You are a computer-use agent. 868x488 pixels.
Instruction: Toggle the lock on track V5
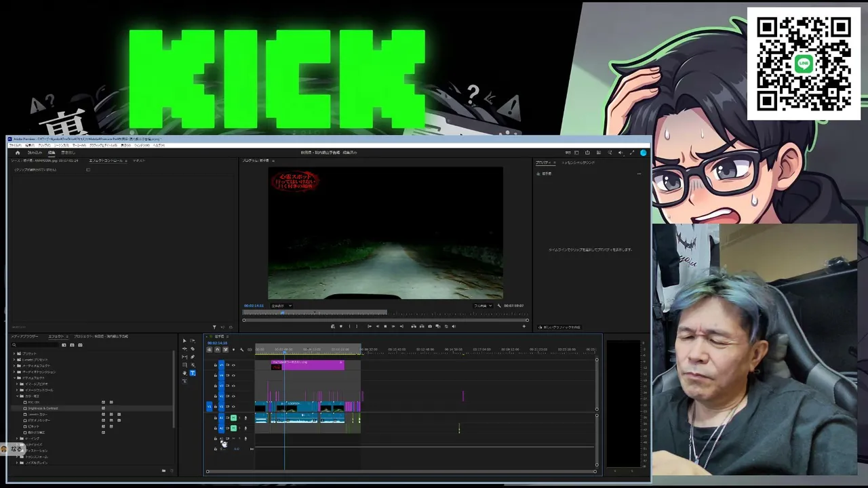click(x=216, y=365)
